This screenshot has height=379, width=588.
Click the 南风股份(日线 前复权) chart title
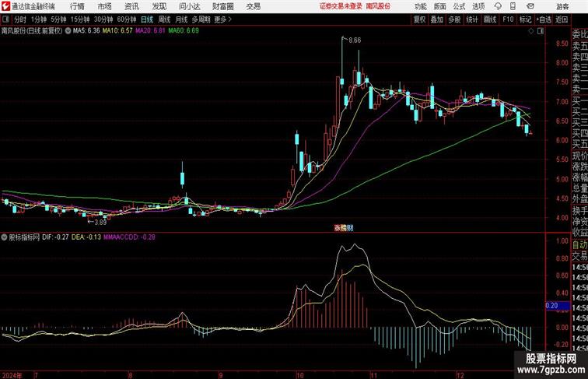tap(32, 31)
